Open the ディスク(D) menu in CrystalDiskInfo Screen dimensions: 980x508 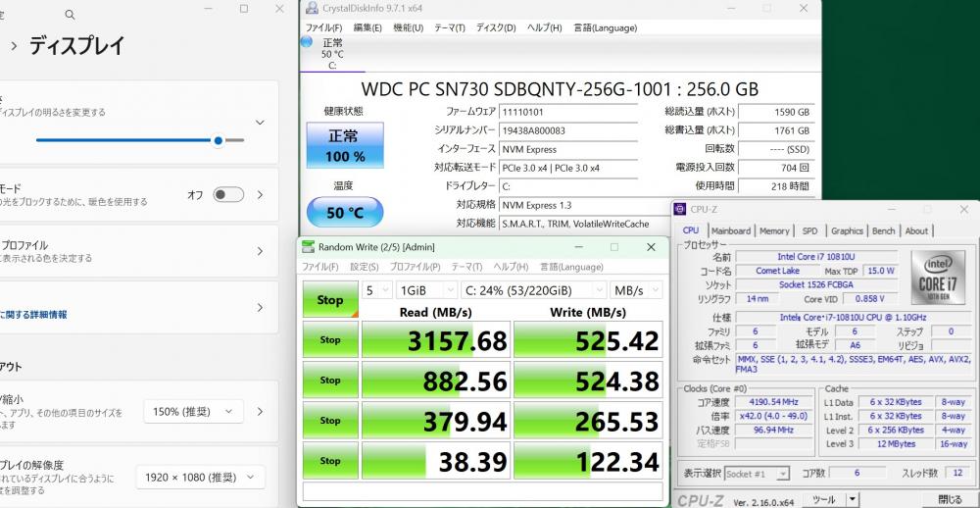(496, 28)
